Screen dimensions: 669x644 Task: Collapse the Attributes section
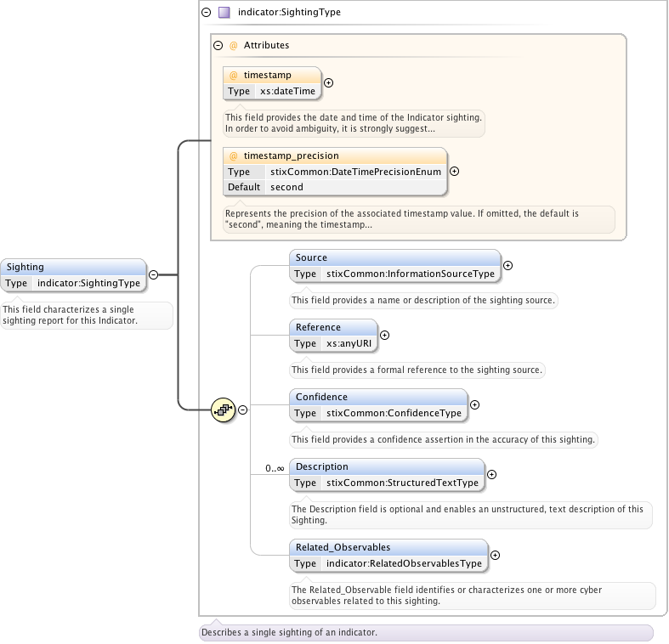pyautogui.click(x=219, y=45)
